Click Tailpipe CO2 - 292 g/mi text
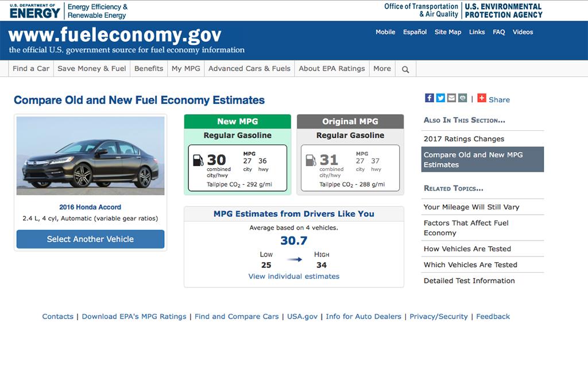 pos(239,184)
